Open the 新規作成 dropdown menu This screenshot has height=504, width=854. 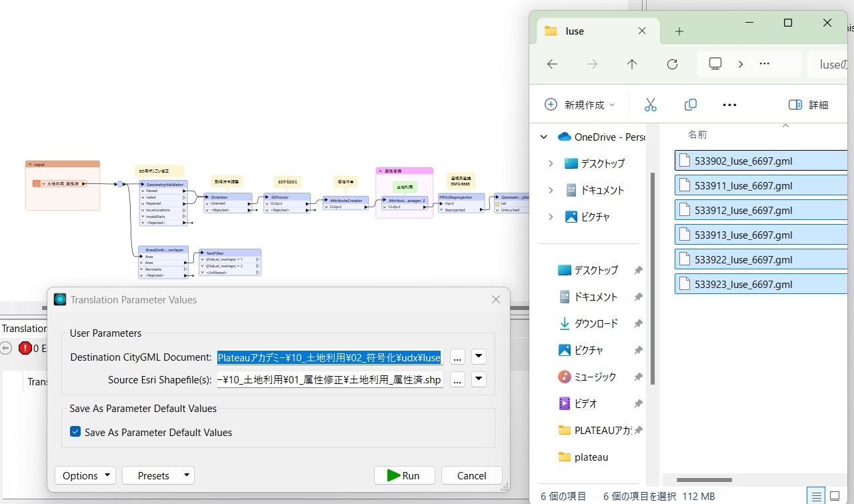pos(580,105)
